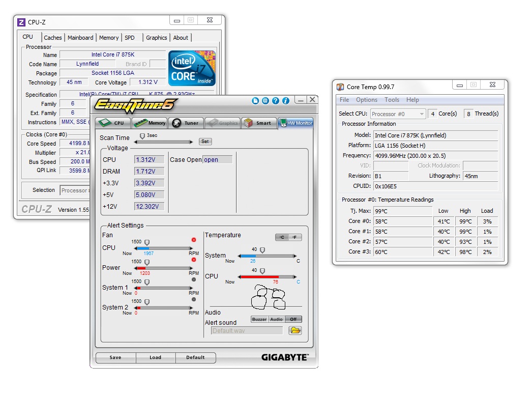The width and height of the screenshot is (532, 393).
Task: Click the System 2 fan RPM slider
Action: point(164,308)
